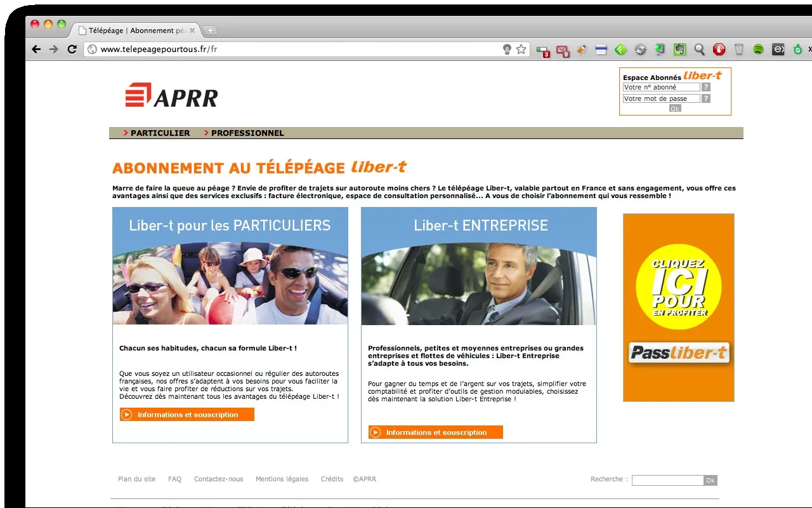This screenshot has width=812, height=508.
Task: Click the browser forward arrow
Action: click(x=54, y=50)
